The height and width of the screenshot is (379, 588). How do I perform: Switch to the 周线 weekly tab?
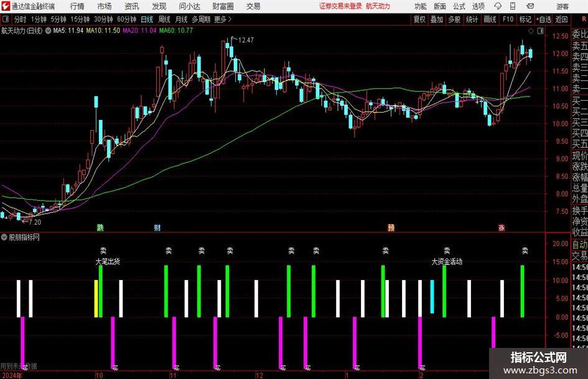[164, 19]
